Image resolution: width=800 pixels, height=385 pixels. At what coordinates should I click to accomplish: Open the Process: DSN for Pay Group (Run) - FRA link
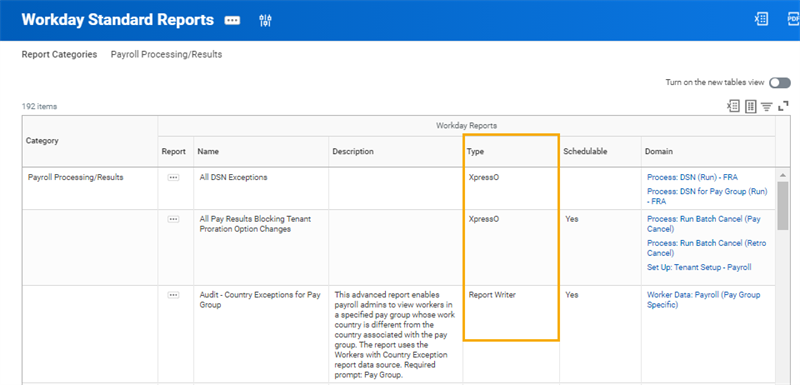coord(707,196)
